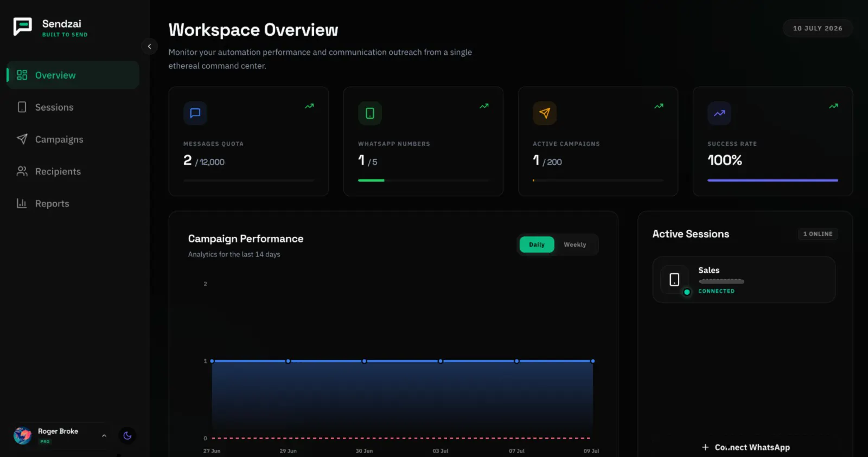The height and width of the screenshot is (457, 868).
Task: Click the CONNECTED status text
Action: [x=716, y=291]
